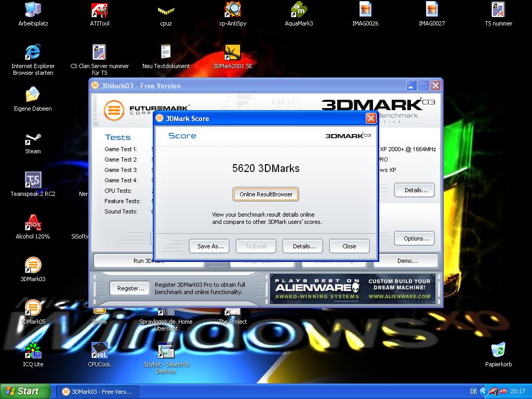
Task: Click the DE language indicator in the tray
Action: coord(473,391)
